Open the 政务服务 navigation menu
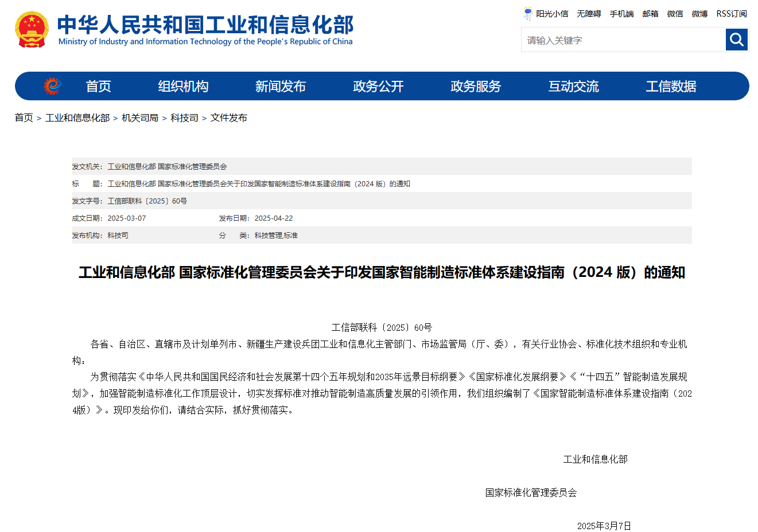This screenshot has height=532, width=758. (476, 87)
